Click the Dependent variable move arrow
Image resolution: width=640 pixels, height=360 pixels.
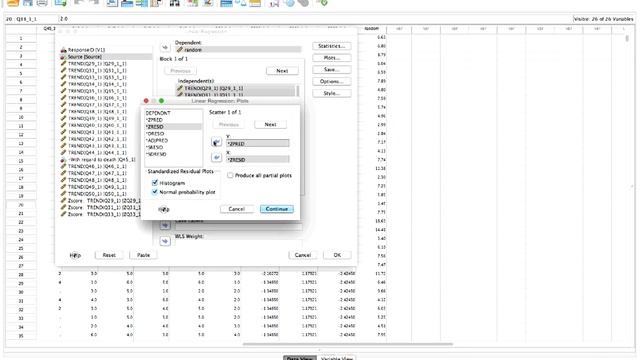click(x=165, y=48)
